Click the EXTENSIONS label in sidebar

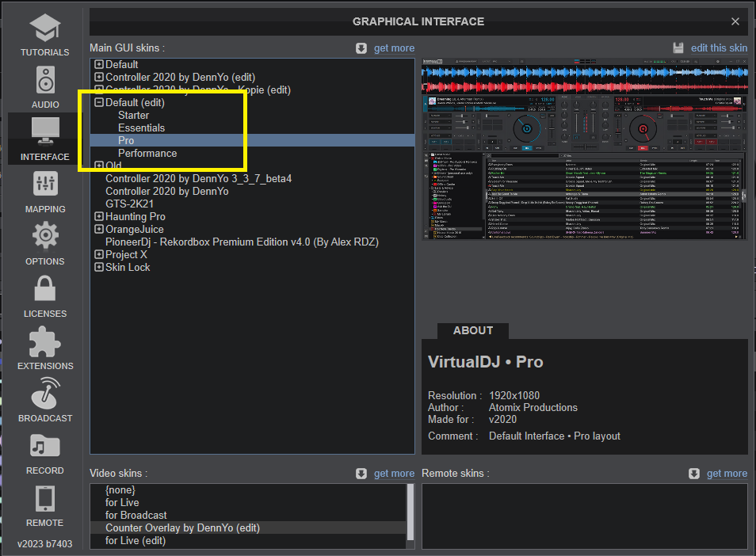(45, 366)
